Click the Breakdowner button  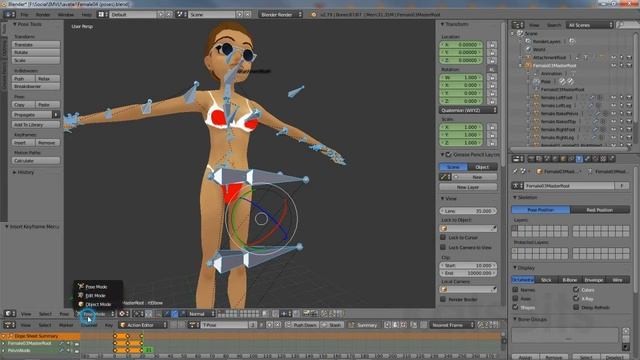coord(36,87)
